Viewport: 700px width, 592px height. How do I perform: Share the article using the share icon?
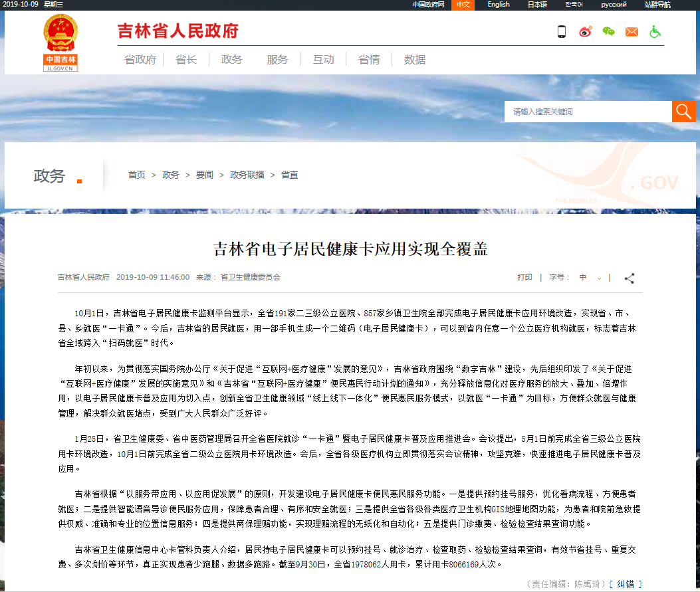[x=629, y=278]
